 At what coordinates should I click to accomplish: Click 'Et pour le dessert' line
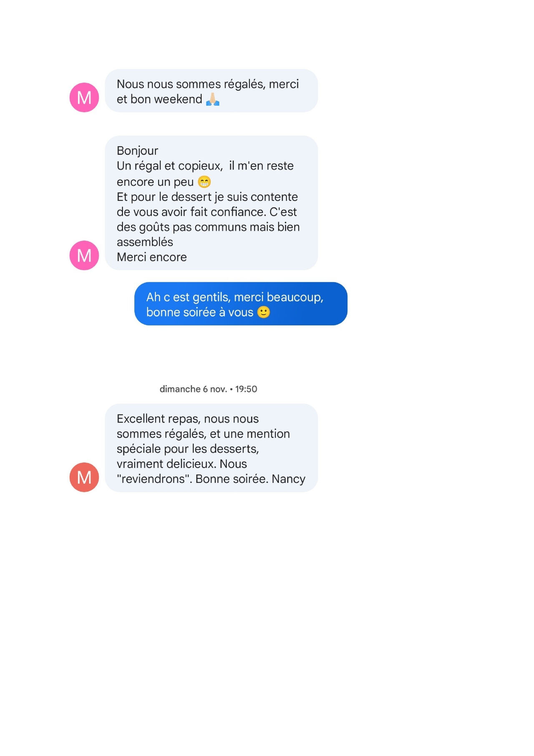point(207,197)
